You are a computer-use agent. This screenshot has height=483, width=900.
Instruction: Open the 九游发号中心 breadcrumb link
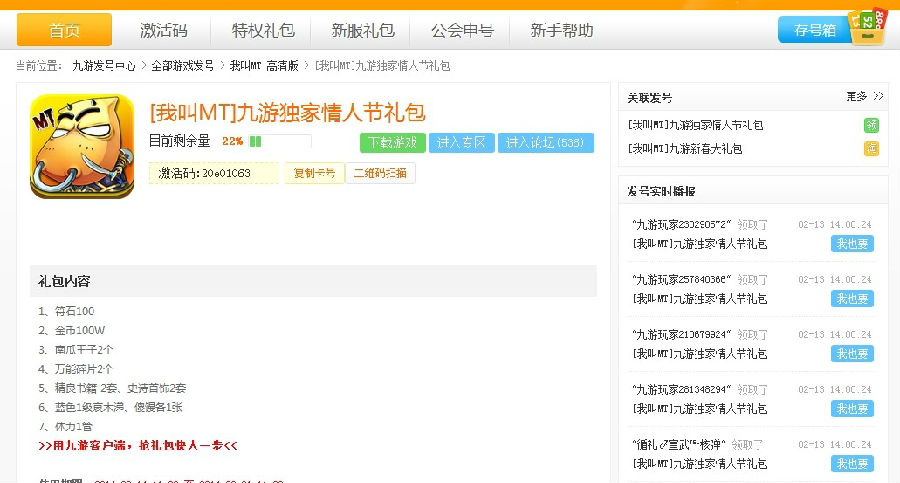pos(104,66)
